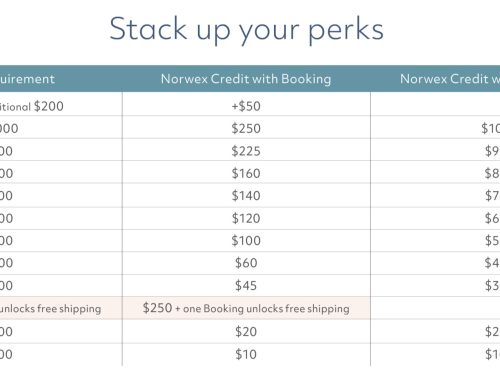500x375 pixels.
Task: Click the $140 credit value
Action: [x=246, y=196]
